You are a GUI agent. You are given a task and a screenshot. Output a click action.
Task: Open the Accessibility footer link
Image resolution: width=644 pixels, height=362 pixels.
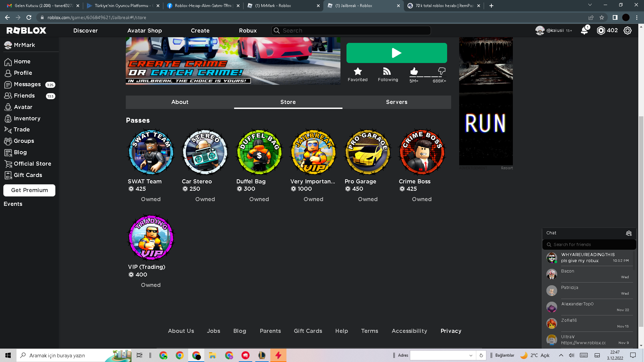[409, 331]
